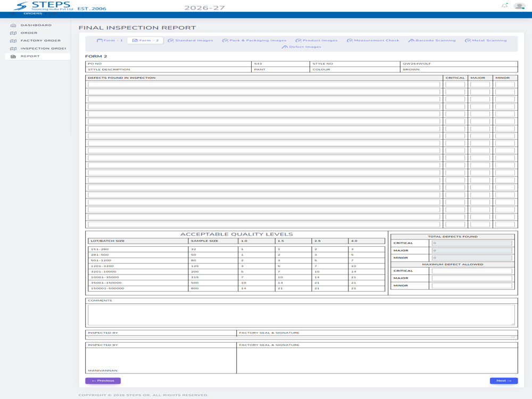Click the first defect description field

click(x=264, y=85)
